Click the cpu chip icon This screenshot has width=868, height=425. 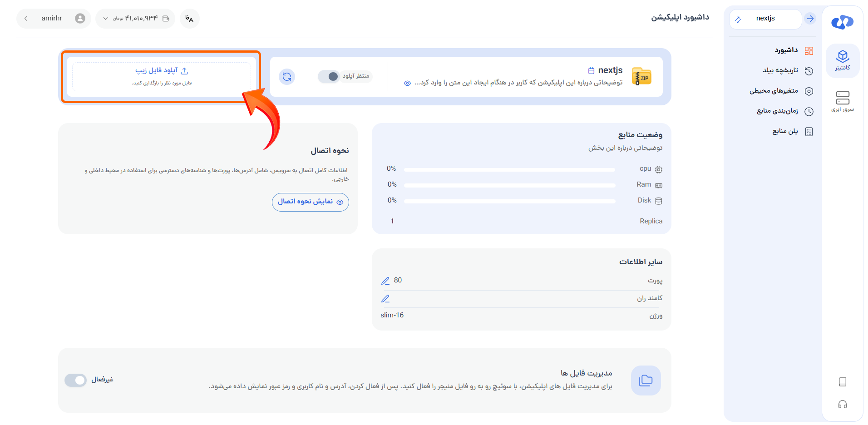click(659, 169)
